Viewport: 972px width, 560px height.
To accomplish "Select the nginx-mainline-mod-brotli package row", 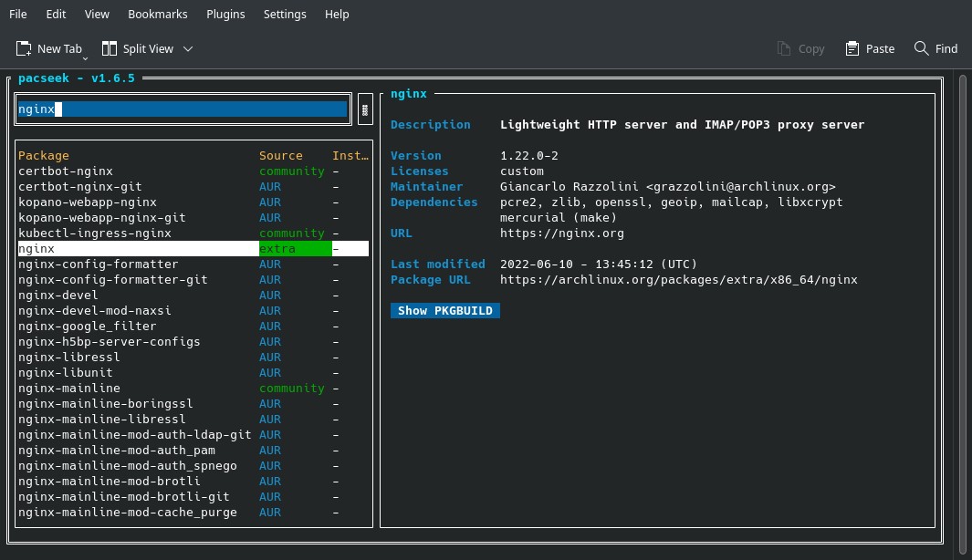I will coord(193,481).
